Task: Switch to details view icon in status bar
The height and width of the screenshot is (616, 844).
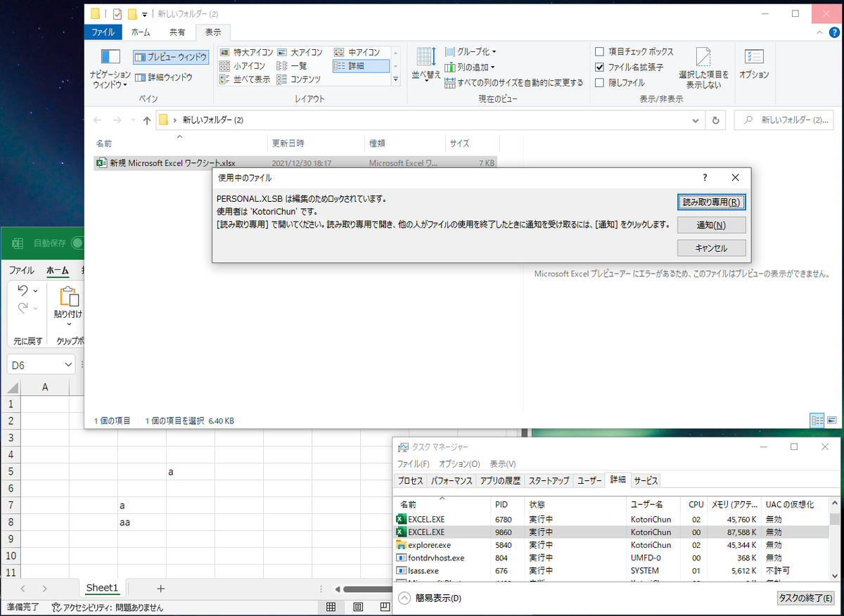Action: (x=817, y=421)
